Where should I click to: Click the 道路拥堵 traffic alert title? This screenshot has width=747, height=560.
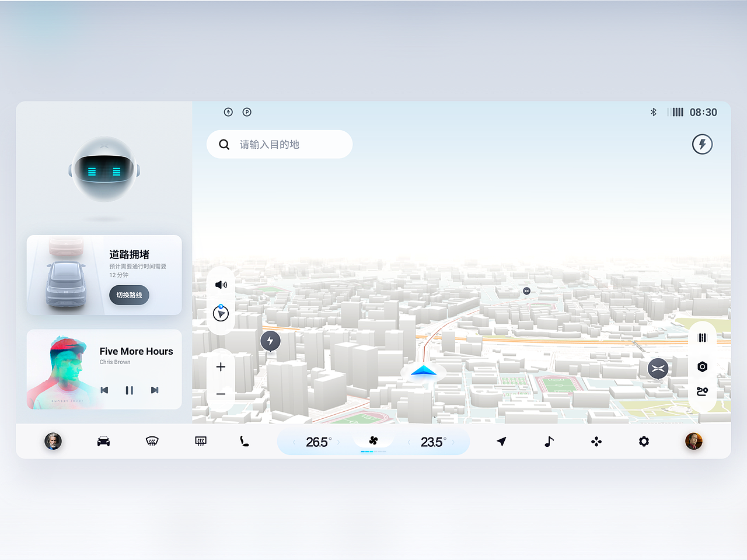(129, 254)
